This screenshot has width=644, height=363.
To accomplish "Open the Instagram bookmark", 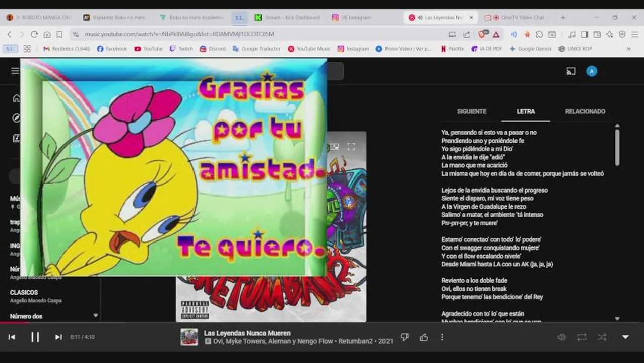I will [353, 49].
